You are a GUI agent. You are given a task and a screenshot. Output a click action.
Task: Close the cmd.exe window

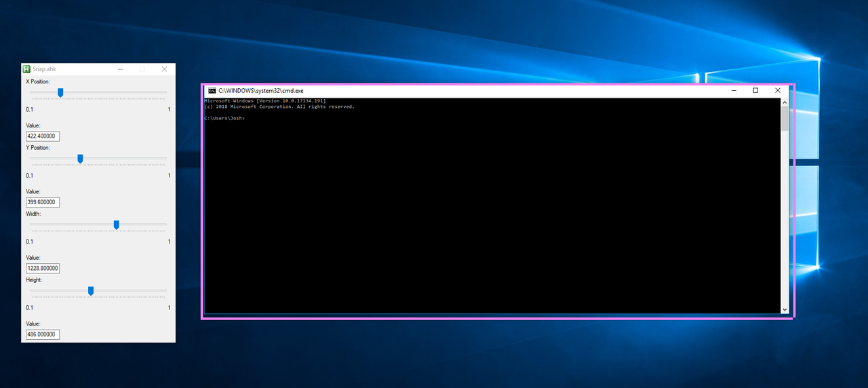777,91
